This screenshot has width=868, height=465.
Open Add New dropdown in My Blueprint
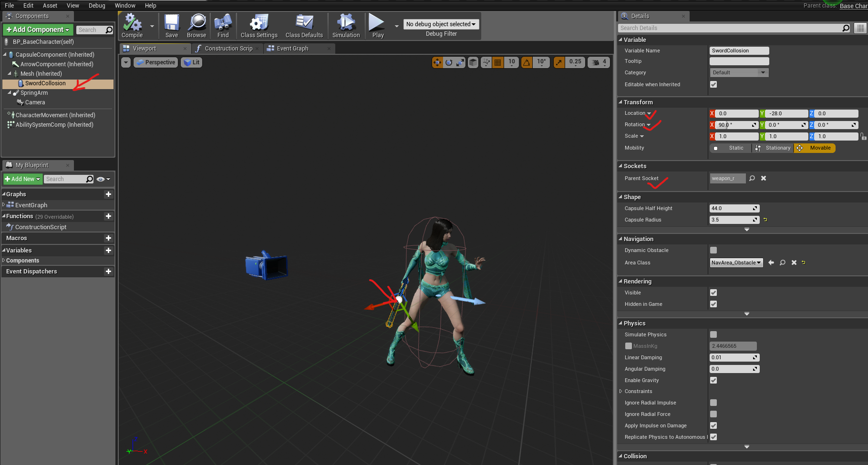(23, 179)
